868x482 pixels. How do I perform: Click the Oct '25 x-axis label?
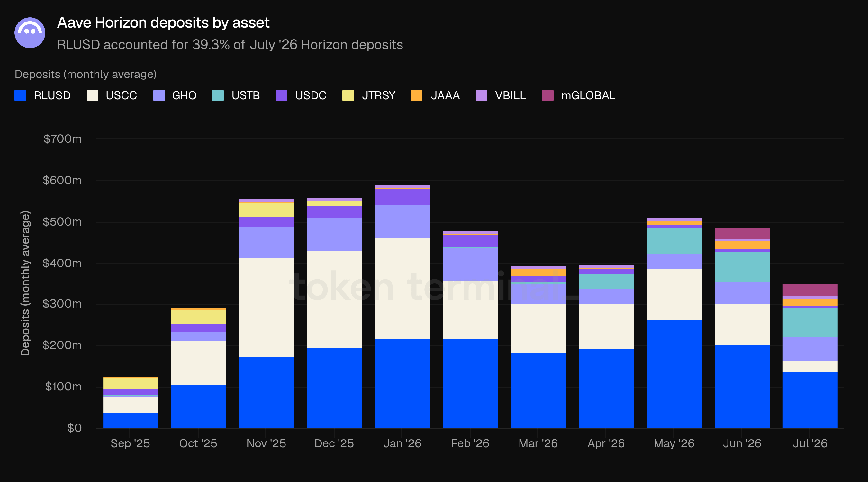point(198,443)
